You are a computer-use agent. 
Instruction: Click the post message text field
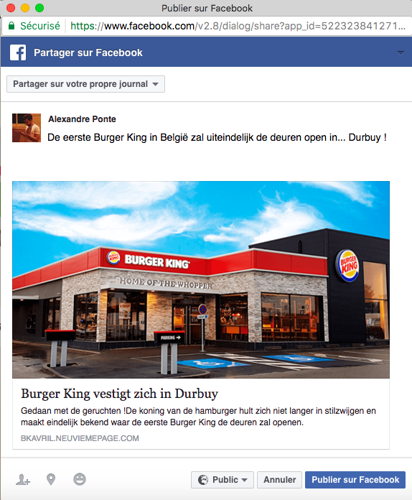click(x=217, y=137)
